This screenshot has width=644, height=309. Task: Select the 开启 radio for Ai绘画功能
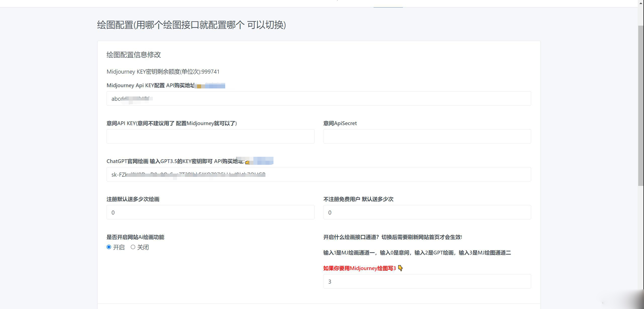point(109,247)
